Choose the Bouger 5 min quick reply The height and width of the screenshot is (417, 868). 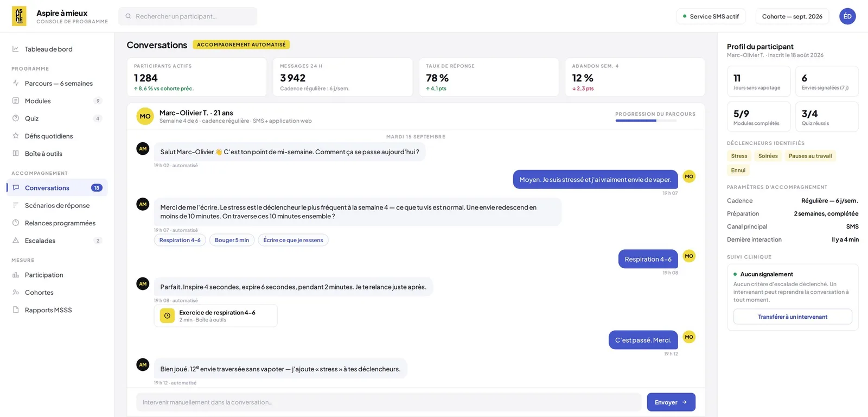point(232,240)
